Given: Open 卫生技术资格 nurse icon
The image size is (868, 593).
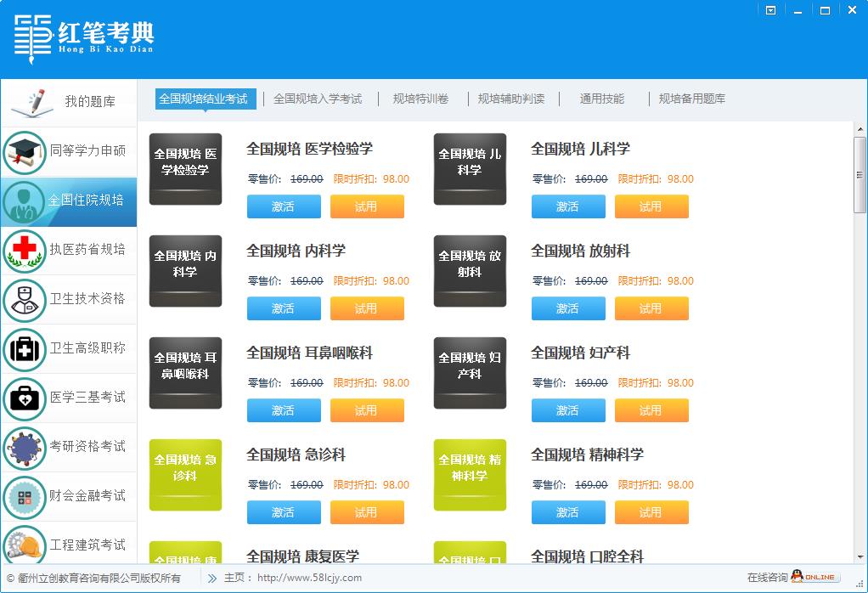Looking at the screenshot, I should [x=25, y=300].
